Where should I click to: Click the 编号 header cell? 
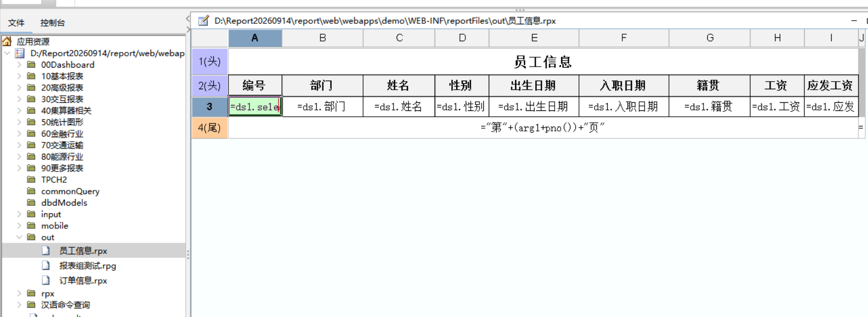pyautogui.click(x=255, y=85)
